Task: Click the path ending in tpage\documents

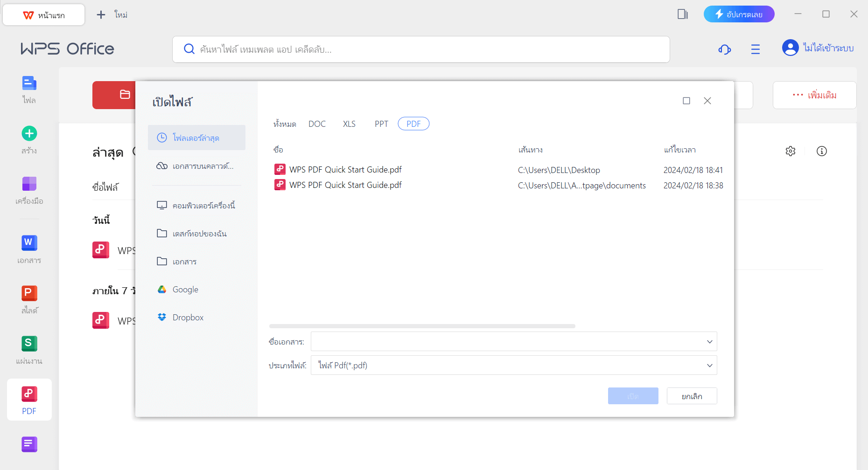Action: [x=582, y=186]
